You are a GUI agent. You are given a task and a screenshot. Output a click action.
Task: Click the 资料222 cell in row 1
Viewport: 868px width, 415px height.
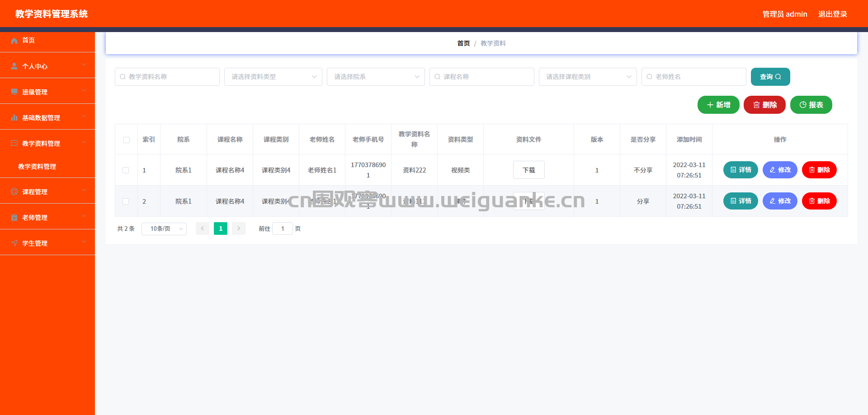[x=415, y=170]
